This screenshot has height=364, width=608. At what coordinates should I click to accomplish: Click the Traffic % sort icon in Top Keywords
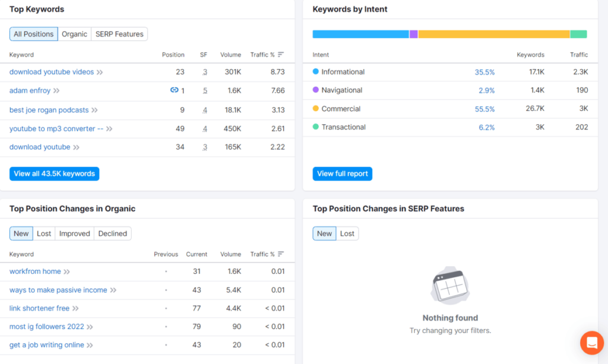[281, 55]
